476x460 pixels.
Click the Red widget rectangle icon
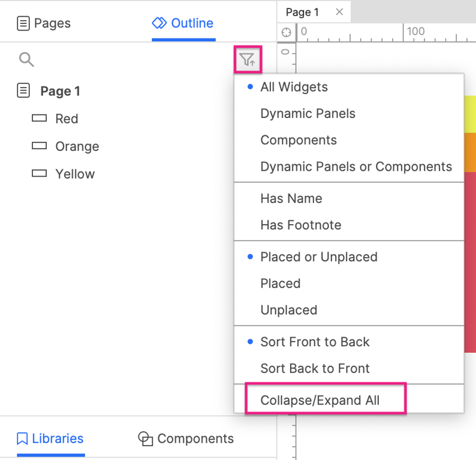coord(39,119)
